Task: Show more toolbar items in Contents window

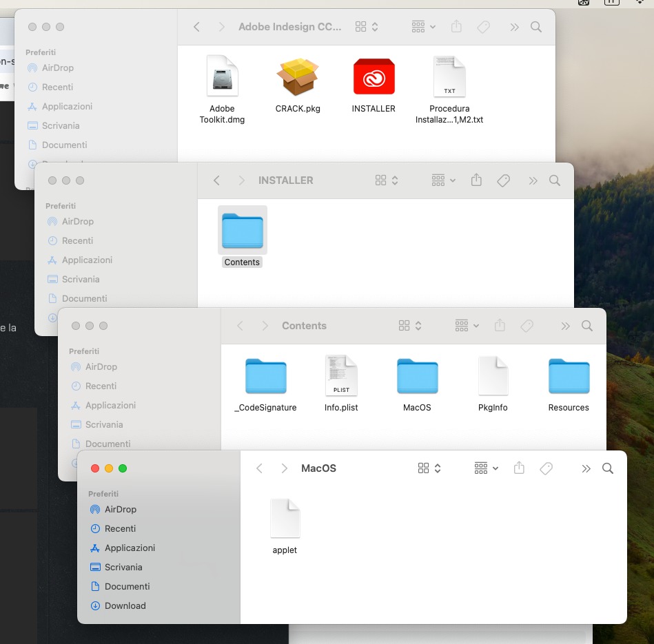Action: tap(565, 326)
